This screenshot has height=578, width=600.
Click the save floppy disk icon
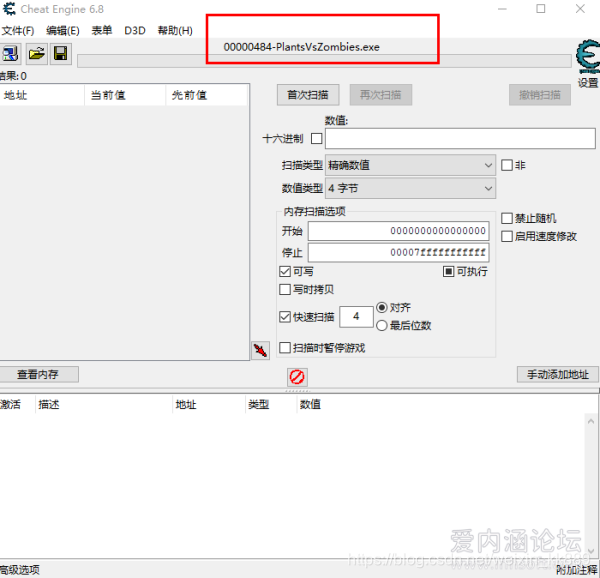coord(60,54)
